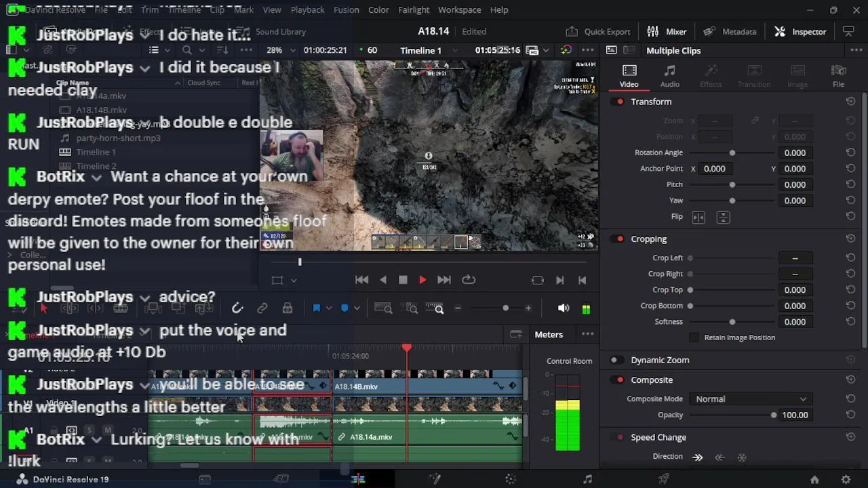Screen dimensions: 868x488
Task: Toggle clip linking chain icon in timeline toolbar
Action: (262, 308)
